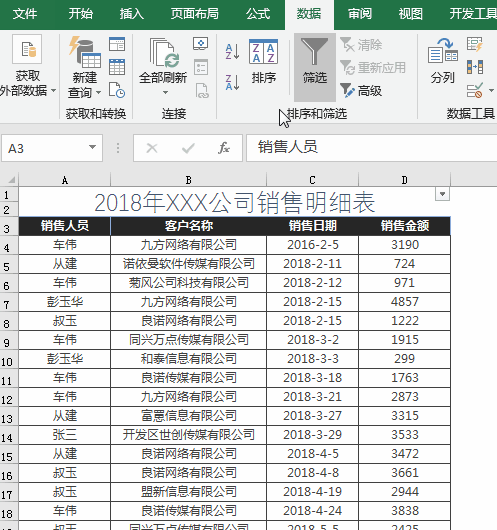Click the Cancel entry X icon
Image resolution: width=497 pixels, height=530 pixels.
tap(152, 148)
